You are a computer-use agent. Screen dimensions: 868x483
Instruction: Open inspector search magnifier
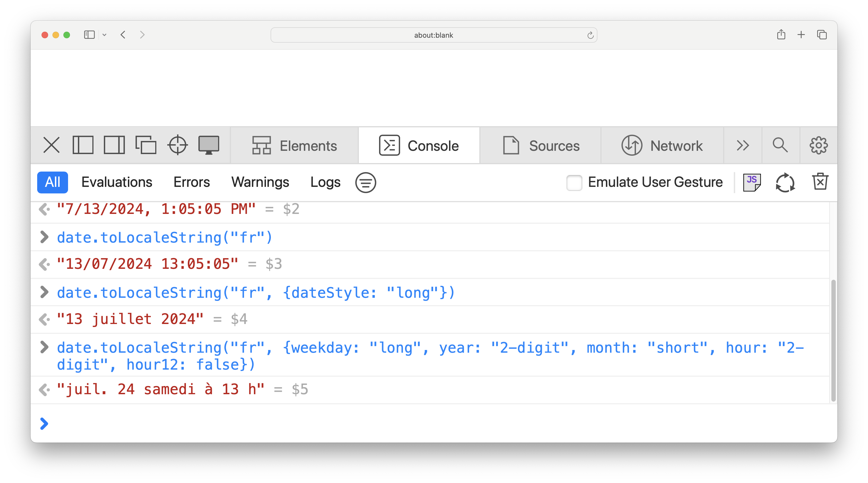coord(780,146)
